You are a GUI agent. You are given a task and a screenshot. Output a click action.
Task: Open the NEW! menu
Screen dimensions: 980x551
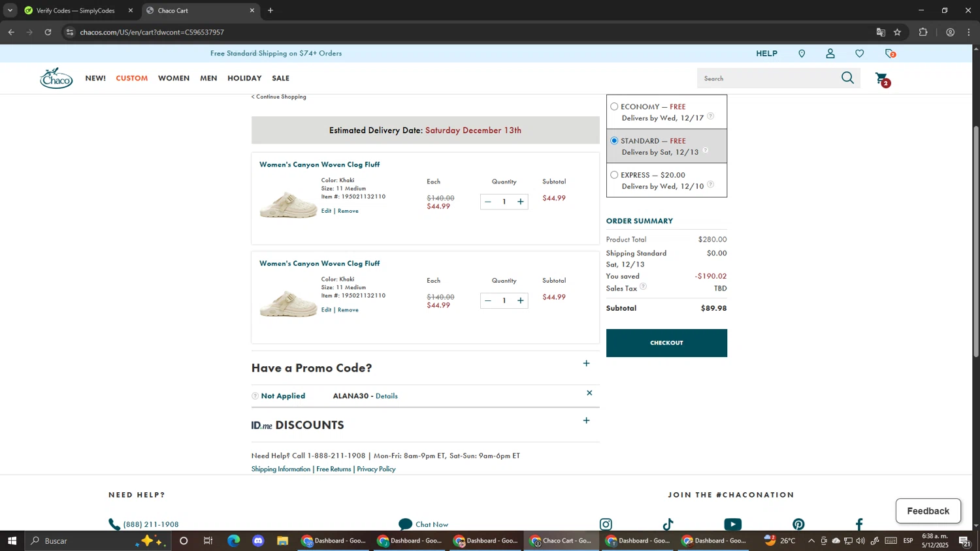pos(95,78)
